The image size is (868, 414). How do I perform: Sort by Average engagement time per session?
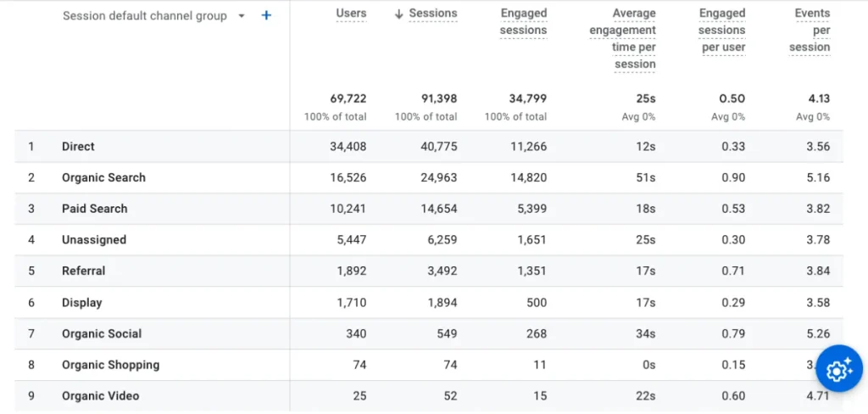pyautogui.click(x=622, y=38)
